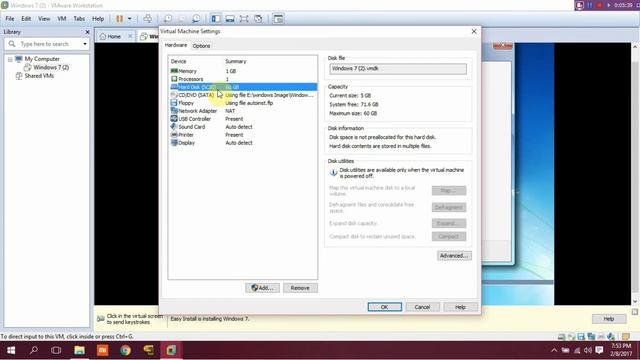The width and height of the screenshot is (640, 360).
Task: Select Windows 7 (2) in Library
Action: 51,67
